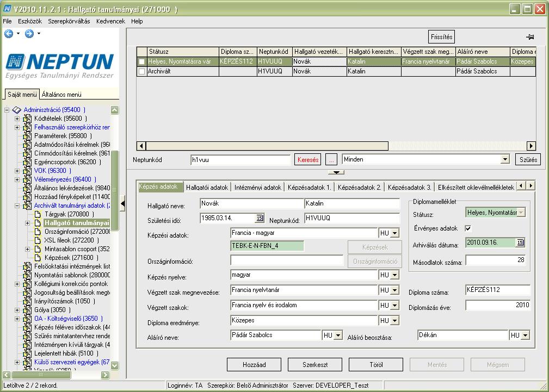Open the Help menu
This screenshot has width=549, height=392.
(x=137, y=21)
